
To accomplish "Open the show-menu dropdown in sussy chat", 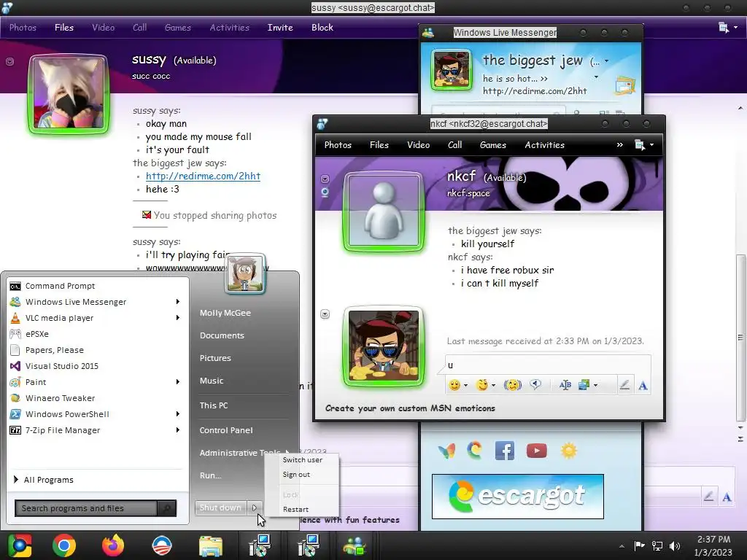I will 727,28.
